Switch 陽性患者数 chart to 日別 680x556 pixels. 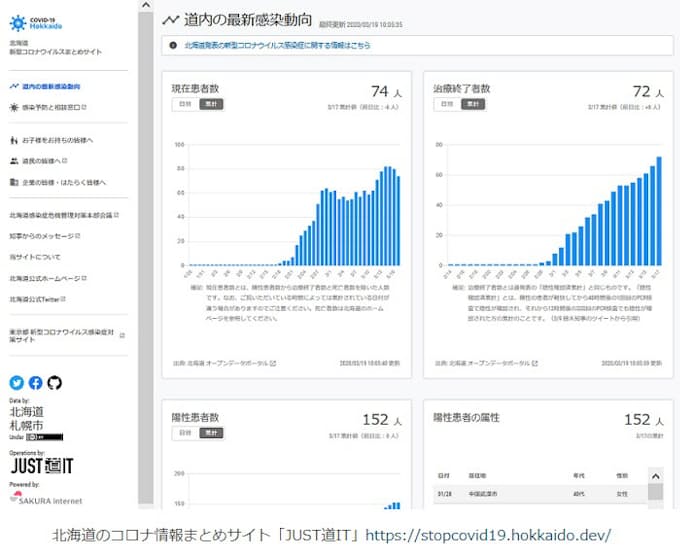click(185, 433)
